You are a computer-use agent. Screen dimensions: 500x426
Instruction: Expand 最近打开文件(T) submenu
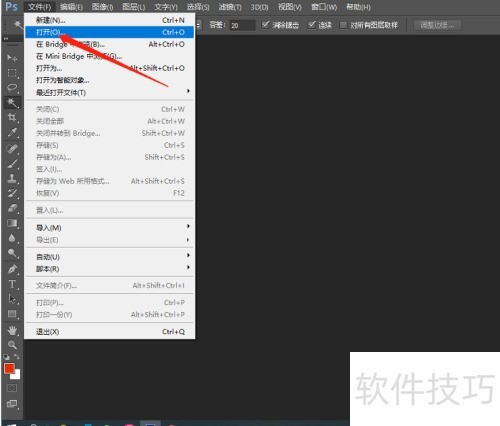tap(109, 92)
